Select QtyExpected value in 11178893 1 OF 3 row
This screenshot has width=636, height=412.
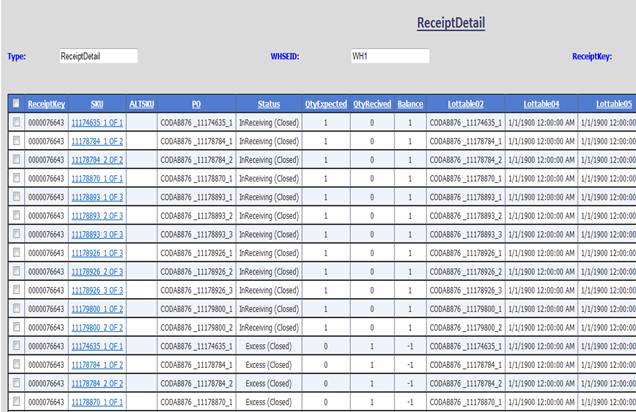[x=325, y=197]
